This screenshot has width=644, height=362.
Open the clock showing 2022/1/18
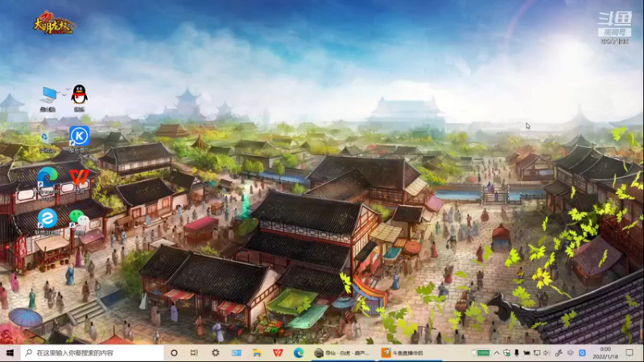(x=605, y=352)
